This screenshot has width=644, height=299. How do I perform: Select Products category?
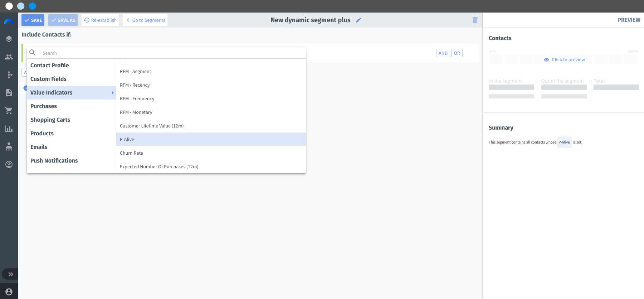pyautogui.click(x=71, y=134)
